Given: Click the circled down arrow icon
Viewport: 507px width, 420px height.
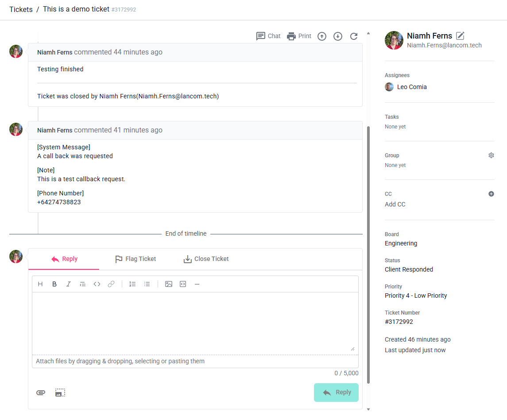Looking at the screenshot, I should [x=338, y=36].
